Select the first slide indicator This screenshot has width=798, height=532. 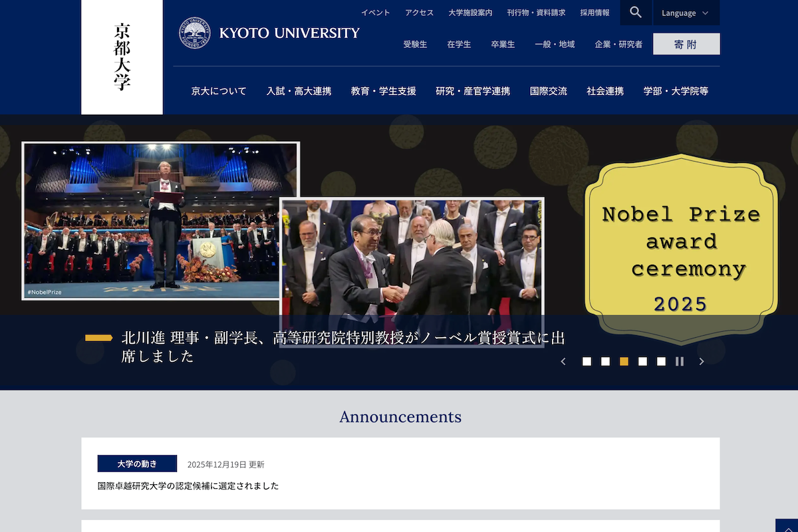(x=587, y=362)
